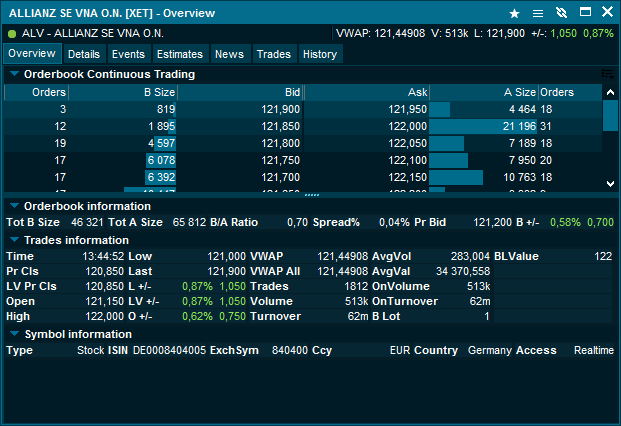
Task: Click the orderbook vertical scrollbar thumb
Action: coord(610,115)
